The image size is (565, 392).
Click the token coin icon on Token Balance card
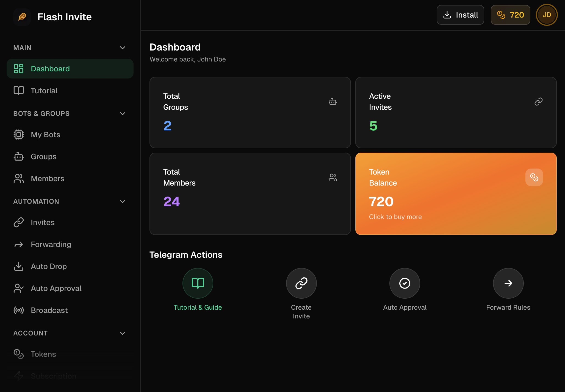(534, 177)
